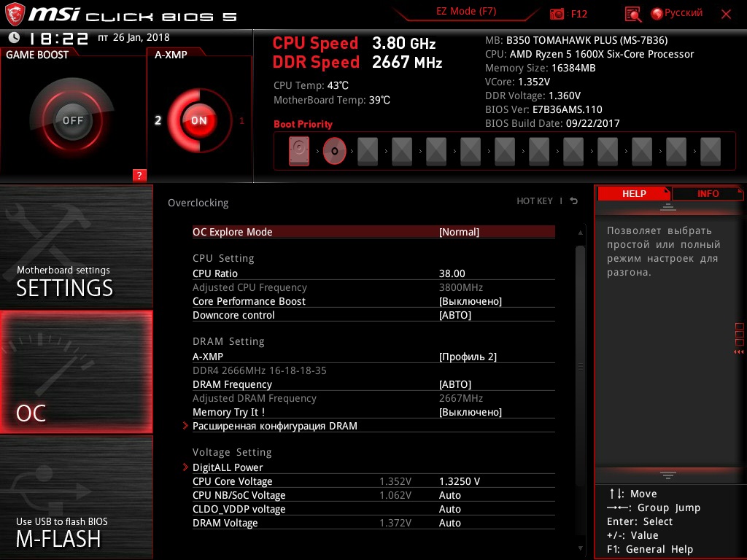Image resolution: width=747 pixels, height=560 pixels.
Task: Close the BIOS with the X icon
Action: pyautogui.click(x=726, y=15)
